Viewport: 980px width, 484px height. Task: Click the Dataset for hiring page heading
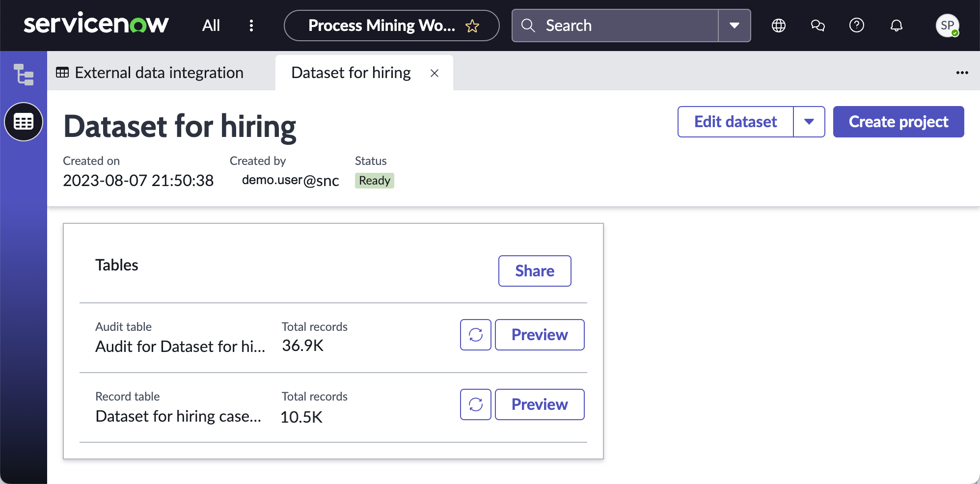180,126
